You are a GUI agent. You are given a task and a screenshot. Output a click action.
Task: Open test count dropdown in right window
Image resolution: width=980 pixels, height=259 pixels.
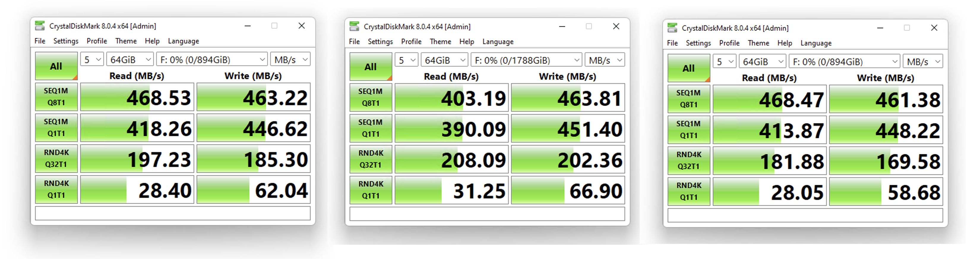(x=724, y=61)
